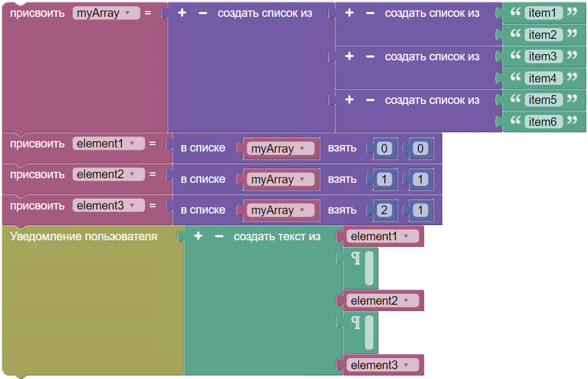Click the second index field in element2 row
Viewport: 588px width, 379px height.
point(420,179)
